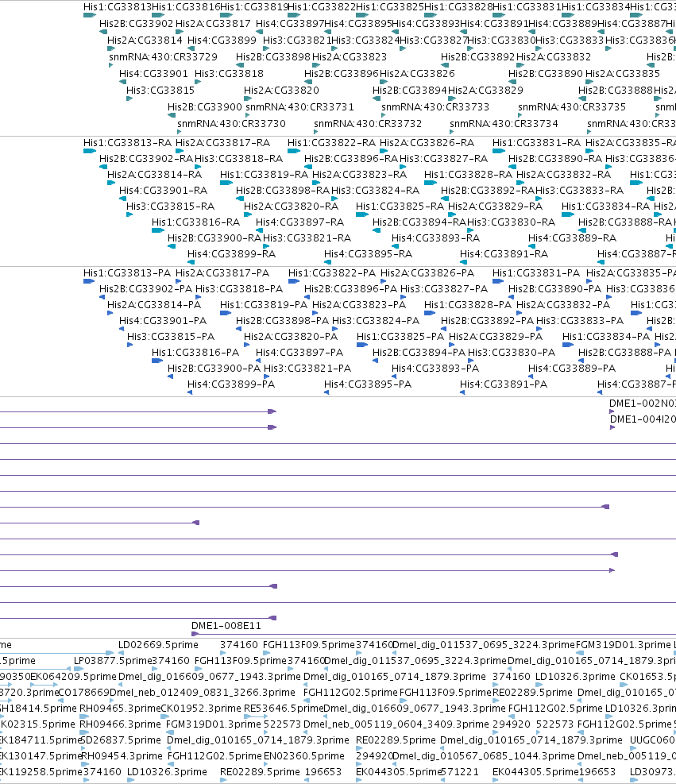676x784 pixels.
Task: Click protein His2B:CG33900-PA
Action: click(214, 369)
